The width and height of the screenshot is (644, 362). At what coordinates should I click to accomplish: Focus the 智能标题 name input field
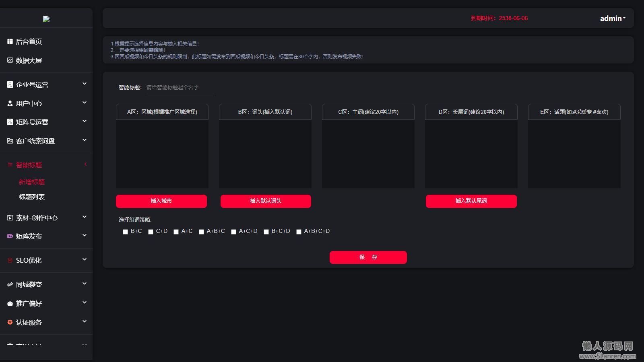[180, 88]
